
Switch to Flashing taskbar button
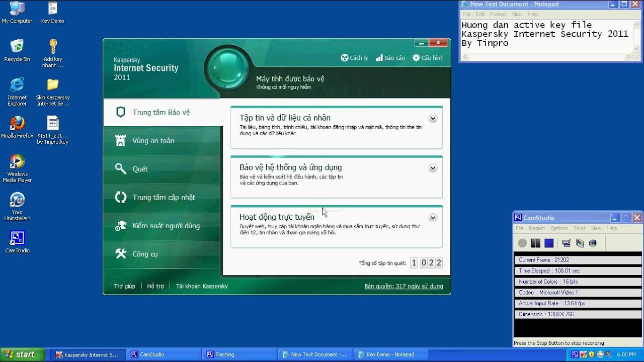click(238, 354)
